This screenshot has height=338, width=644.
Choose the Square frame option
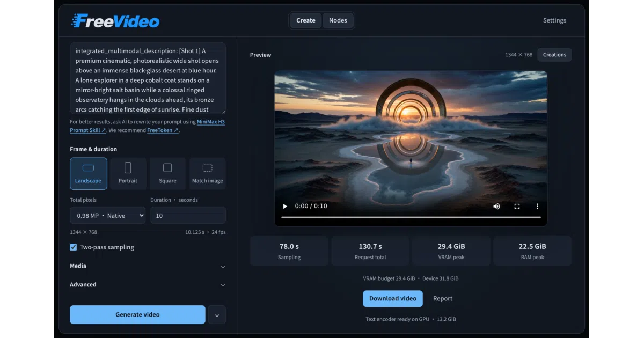click(x=167, y=173)
